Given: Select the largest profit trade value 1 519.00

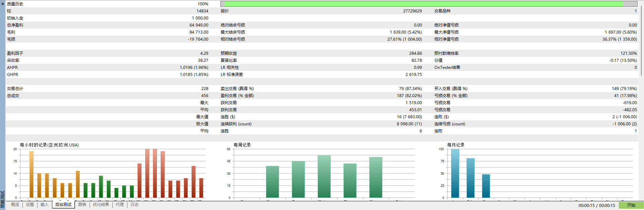Looking at the screenshot, I should click(x=414, y=103).
